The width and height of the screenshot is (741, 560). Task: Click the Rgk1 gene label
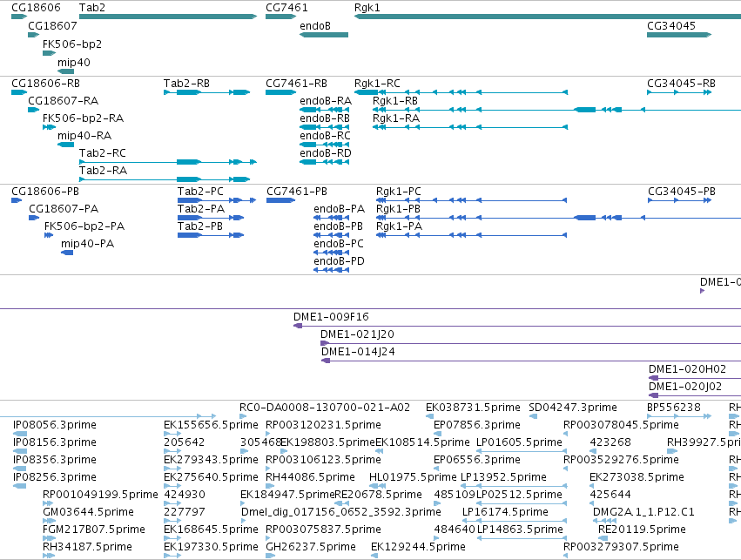click(x=367, y=8)
